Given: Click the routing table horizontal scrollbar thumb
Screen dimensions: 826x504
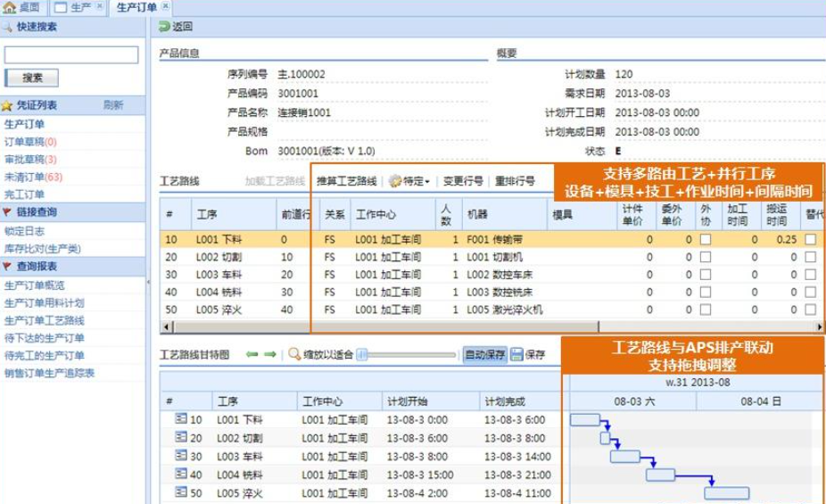Looking at the screenshot, I should tap(385, 327).
